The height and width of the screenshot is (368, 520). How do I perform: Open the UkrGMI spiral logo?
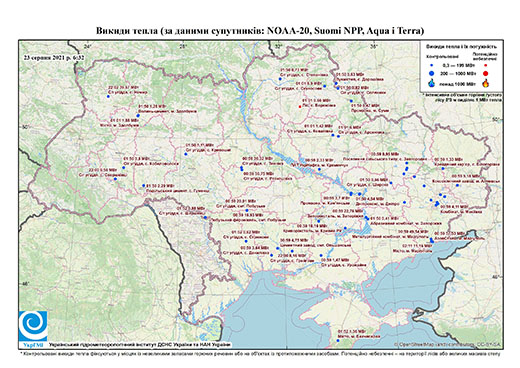tap(33, 326)
